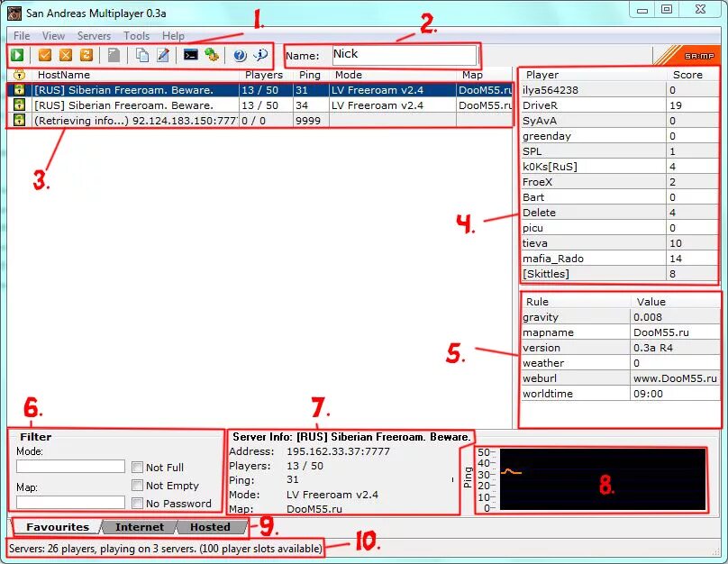Open the Servers menu
728x564 pixels.
pyautogui.click(x=94, y=36)
